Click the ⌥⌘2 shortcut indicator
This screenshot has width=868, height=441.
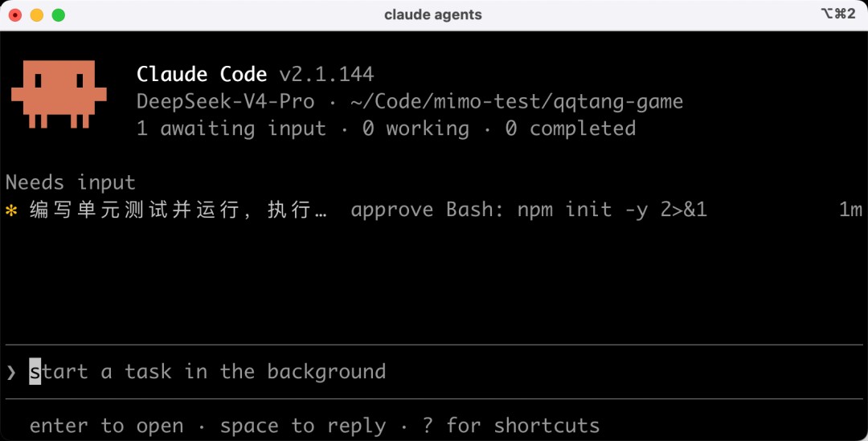point(838,14)
